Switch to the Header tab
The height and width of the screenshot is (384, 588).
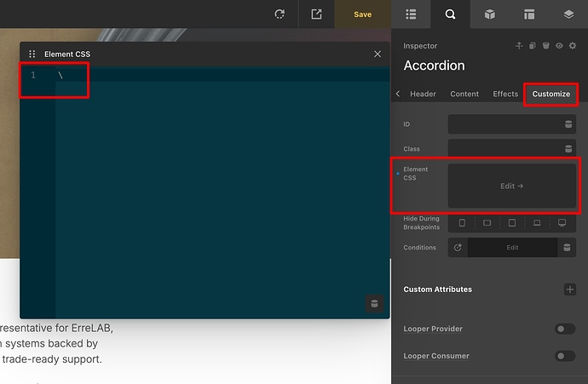tap(423, 94)
